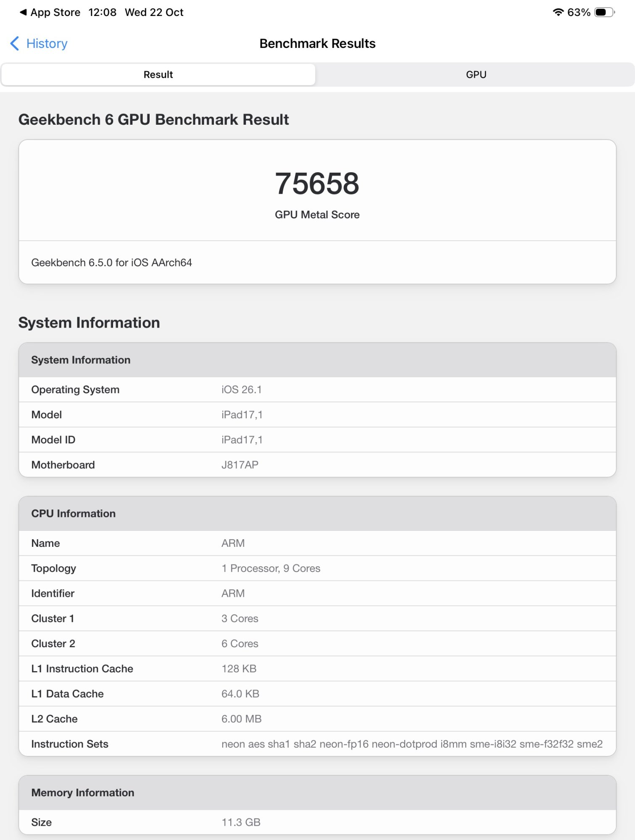Tap the CPU Information section header
The image size is (635, 840).
317,513
